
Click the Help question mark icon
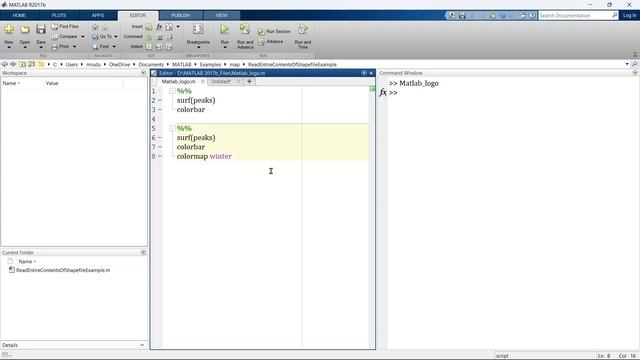point(532,16)
